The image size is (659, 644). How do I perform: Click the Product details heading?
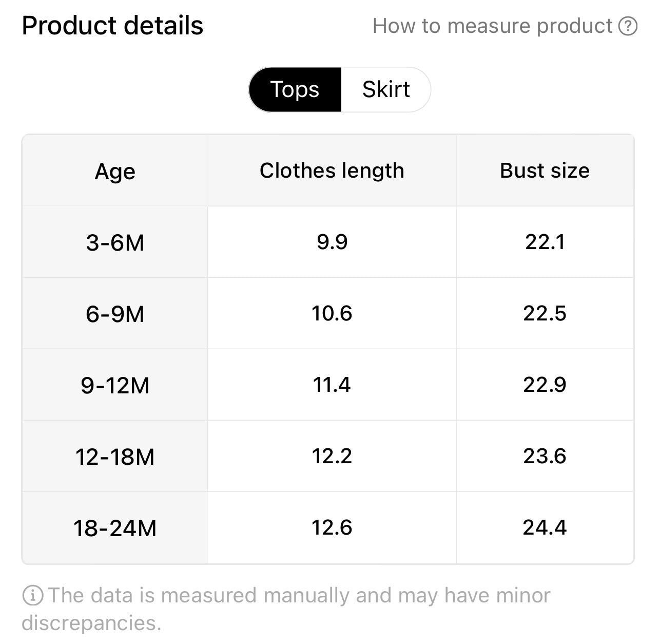pos(112,26)
